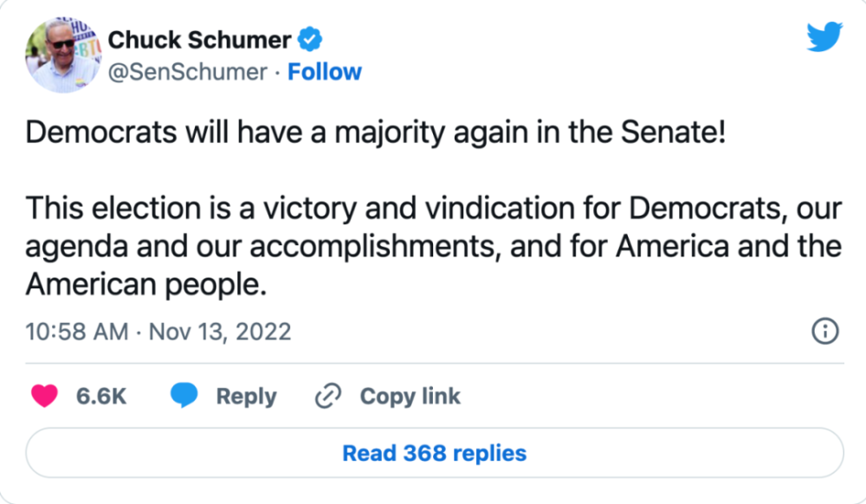Click the line starting with This election
This screenshot has height=504, width=866.
click(x=433, y=209)
